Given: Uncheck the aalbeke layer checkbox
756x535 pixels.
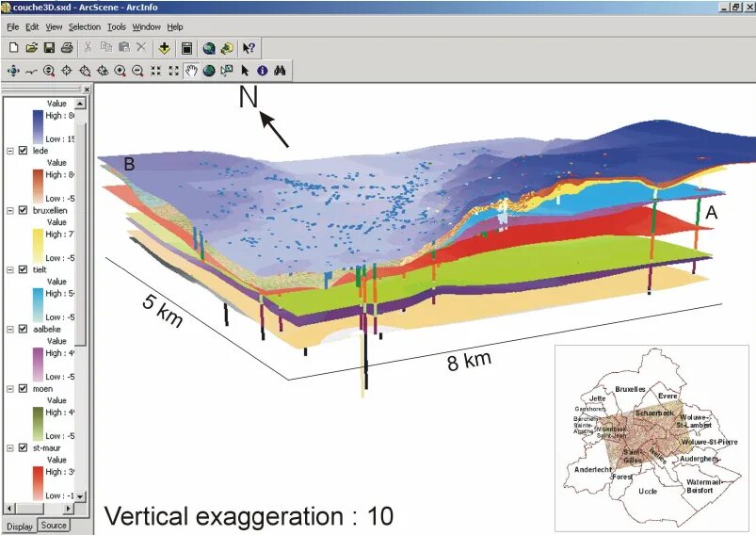Looking at the screenshot, I should pyautogui.click(x=23, y=329).
